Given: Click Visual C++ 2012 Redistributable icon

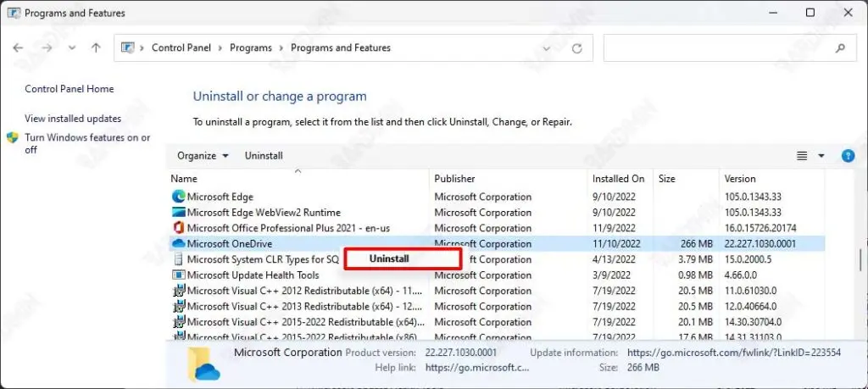Looking at the screenshot, I should point(178,291).
